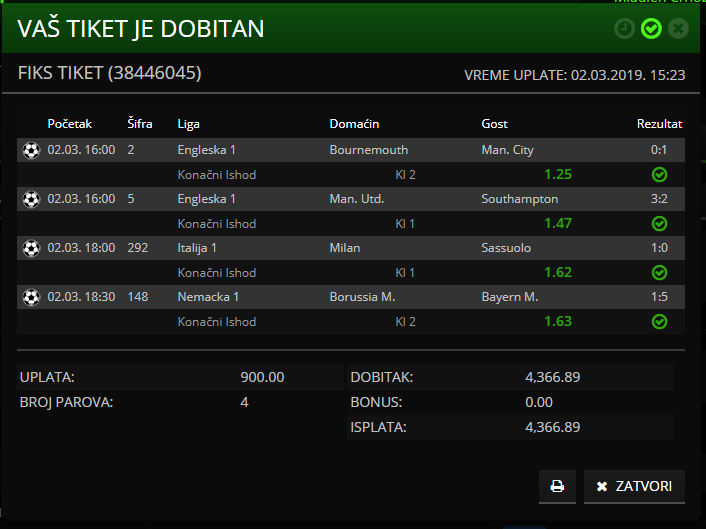The width and height of the screenshot is (706, 529).
Task: Click the Nemacka 1 league cell
Action: 208,297
